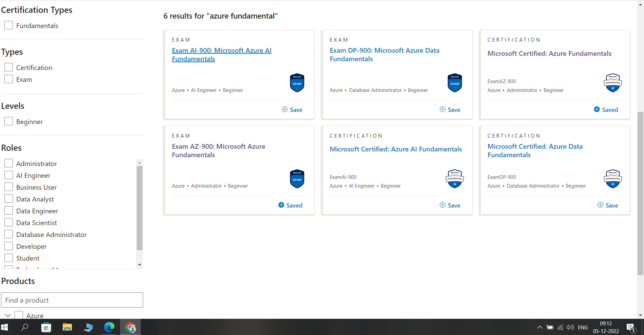
Task: Check the Fundamentals certification type filter
Action: (8, 25)
